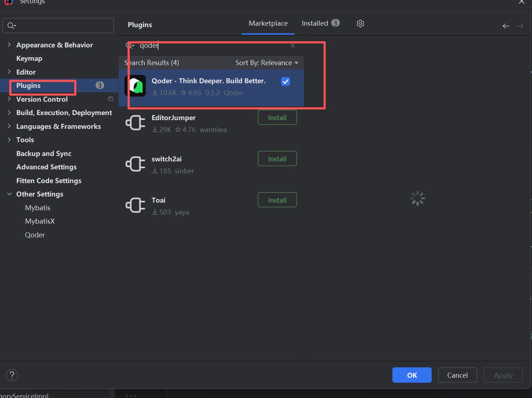The height and width of the screenshot is (398, 532).
Task: Open Advanced Settings page
Action: click(46, 167)
